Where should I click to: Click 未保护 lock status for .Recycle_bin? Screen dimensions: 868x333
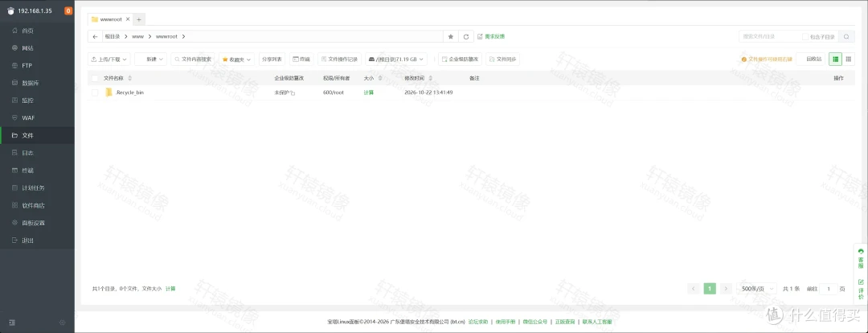point(285,92)
